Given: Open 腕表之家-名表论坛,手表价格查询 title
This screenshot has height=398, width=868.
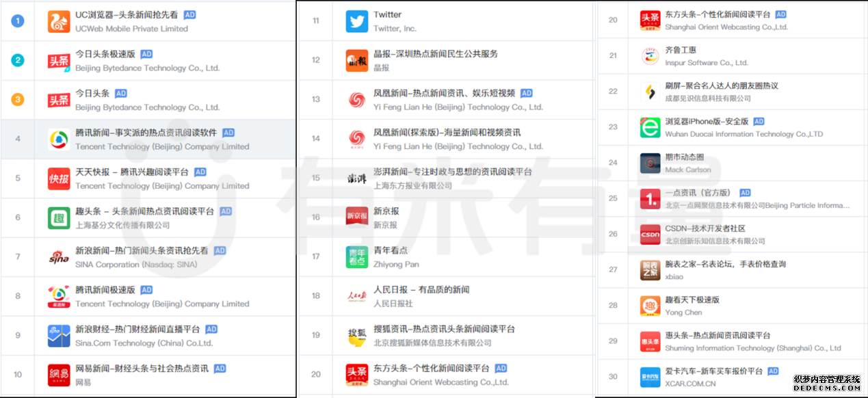Looking at the screenshot, I should (x=725, y=264).
